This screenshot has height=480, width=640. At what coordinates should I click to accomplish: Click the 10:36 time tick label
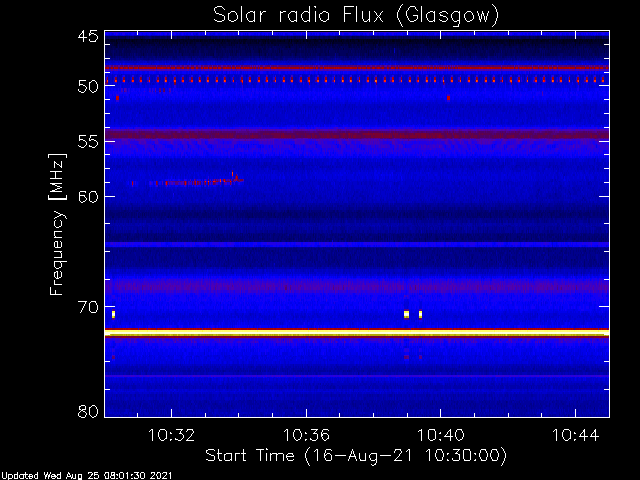[x=306, y=436]
